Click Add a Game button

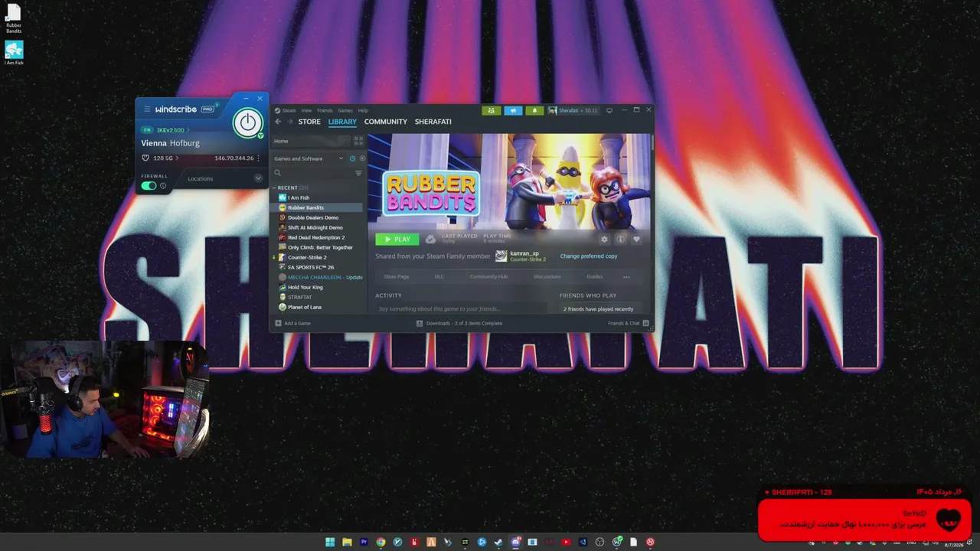(293, 324)
